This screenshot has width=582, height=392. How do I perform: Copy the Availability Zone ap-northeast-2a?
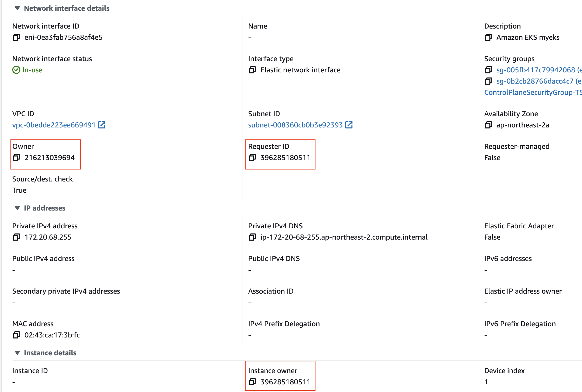488,125
